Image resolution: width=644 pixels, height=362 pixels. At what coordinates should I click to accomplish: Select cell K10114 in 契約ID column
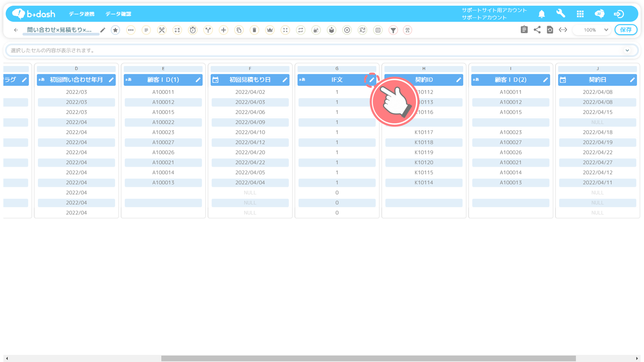click(424, 183)
